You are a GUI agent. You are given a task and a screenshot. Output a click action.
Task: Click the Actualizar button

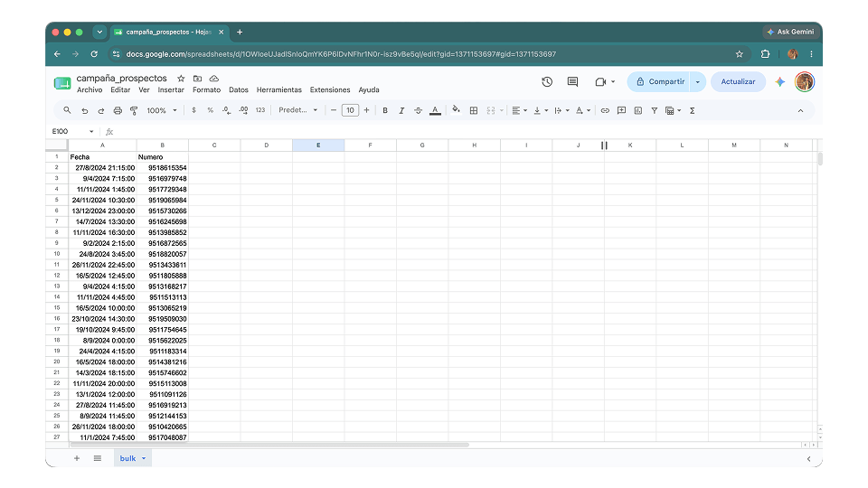pos(738,82)
